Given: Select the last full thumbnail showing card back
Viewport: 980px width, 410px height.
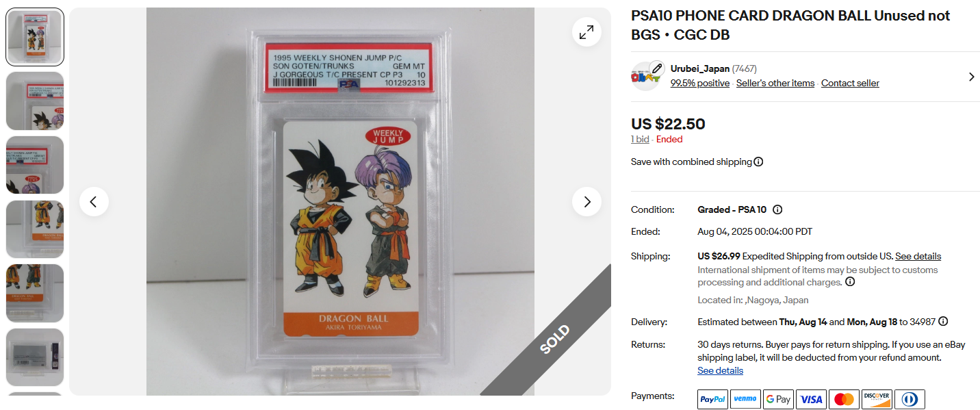Looking at the screenshot, I should click(x=35, y=357).
